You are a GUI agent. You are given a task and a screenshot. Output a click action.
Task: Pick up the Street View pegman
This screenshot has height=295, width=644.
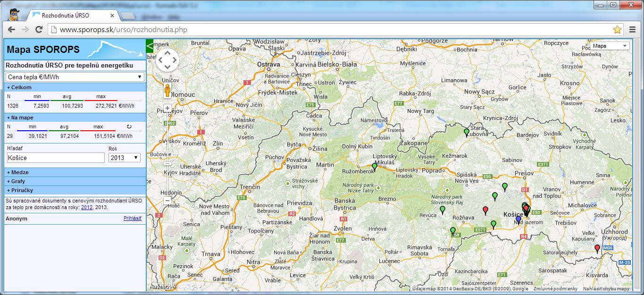[x=167, y=90]
